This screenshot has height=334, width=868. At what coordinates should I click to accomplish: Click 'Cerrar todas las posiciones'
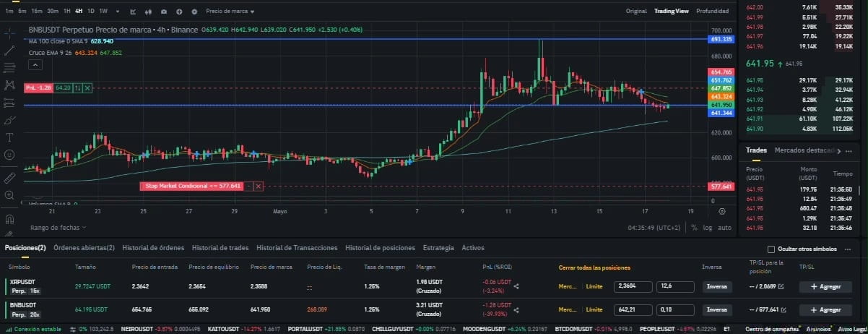coord(594,267)
